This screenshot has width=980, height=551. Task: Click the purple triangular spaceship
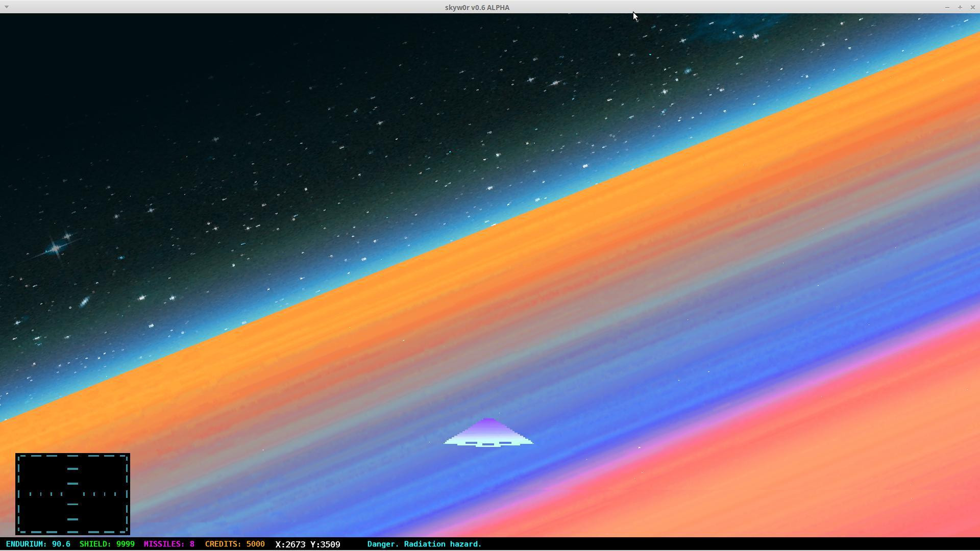(488, 433)
